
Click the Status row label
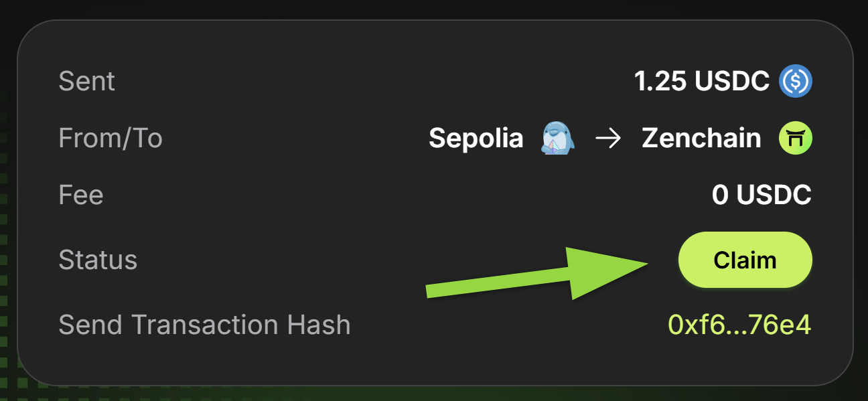98,260
